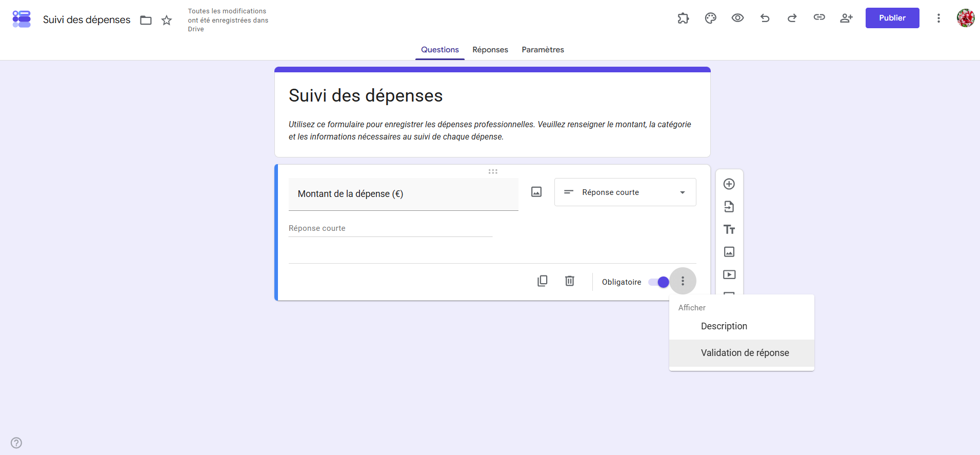The height and width of the screenshot is (455, 980).
Task: Close the question options three-dot menu
Action: [683, 281]
